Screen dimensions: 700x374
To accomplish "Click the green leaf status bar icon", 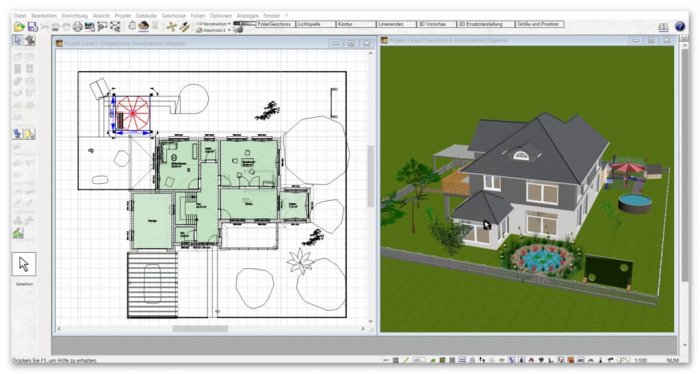I will (433, 360).
